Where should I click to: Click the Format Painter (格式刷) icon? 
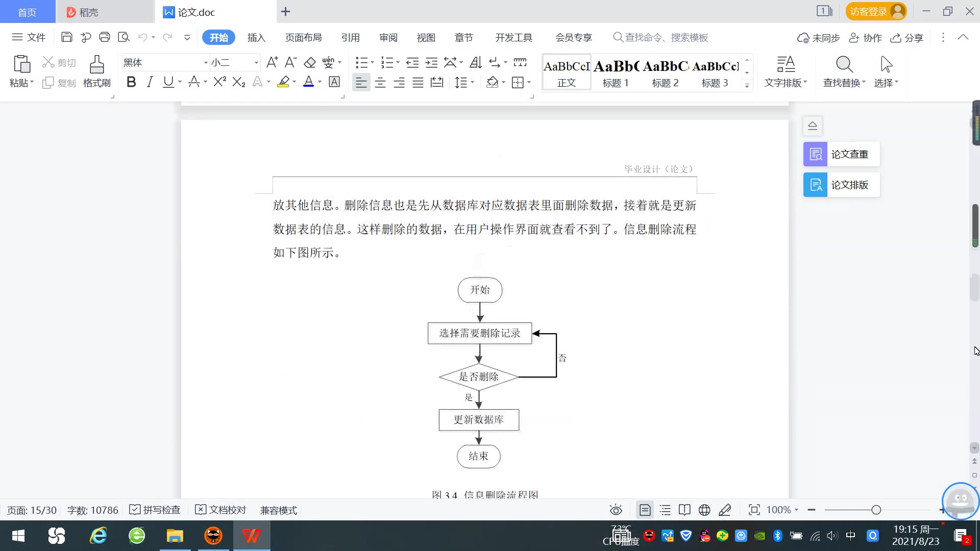[x=96, y=71]
